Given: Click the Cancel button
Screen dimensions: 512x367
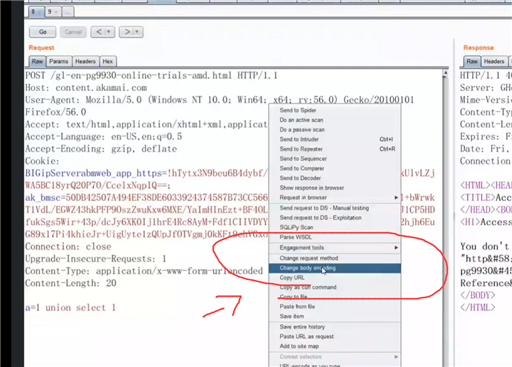Looking at the screenshot, I should (73, 32).
